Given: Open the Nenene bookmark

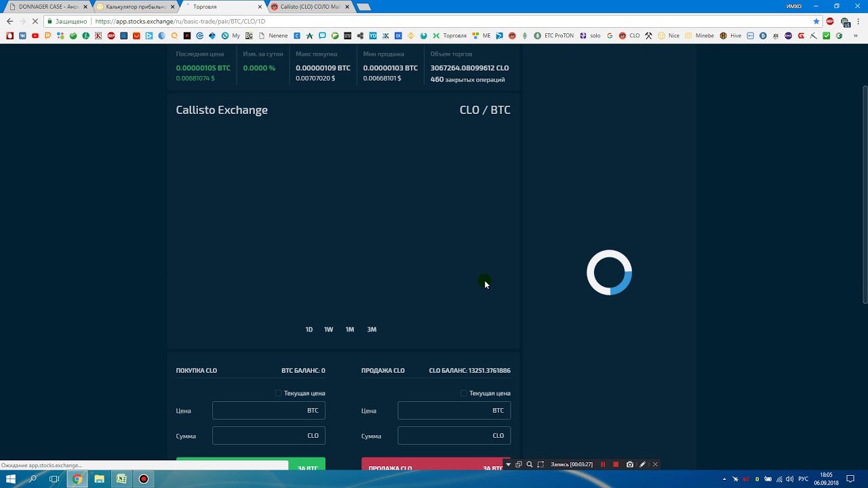Looking at the screenshot, I should click(273, 35).
